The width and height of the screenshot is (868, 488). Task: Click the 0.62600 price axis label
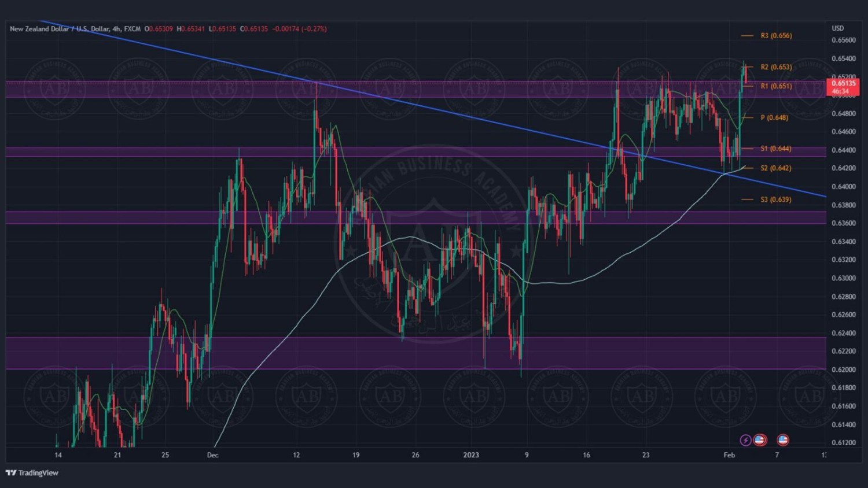tap(843, 315)
